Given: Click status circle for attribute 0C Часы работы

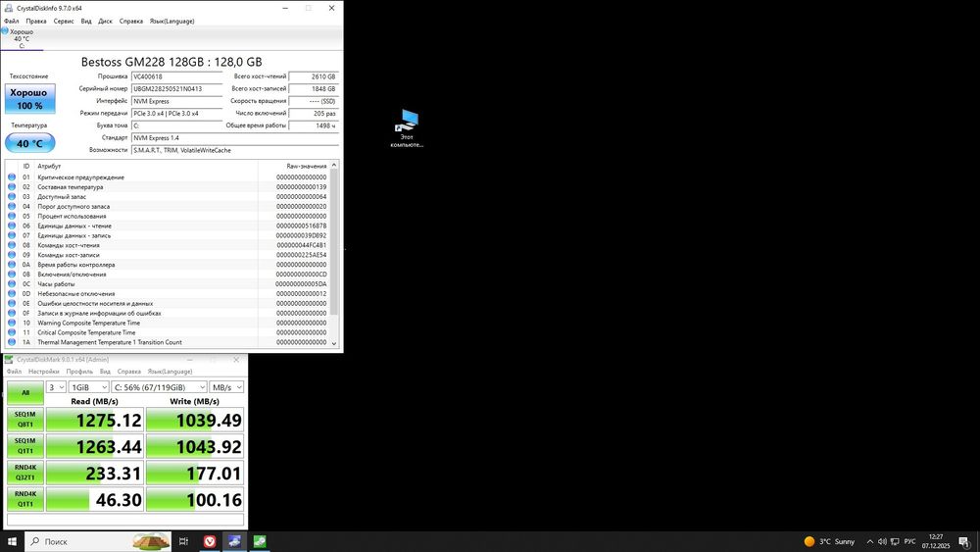Looking at the screenshot, I should tap(12, 283).
